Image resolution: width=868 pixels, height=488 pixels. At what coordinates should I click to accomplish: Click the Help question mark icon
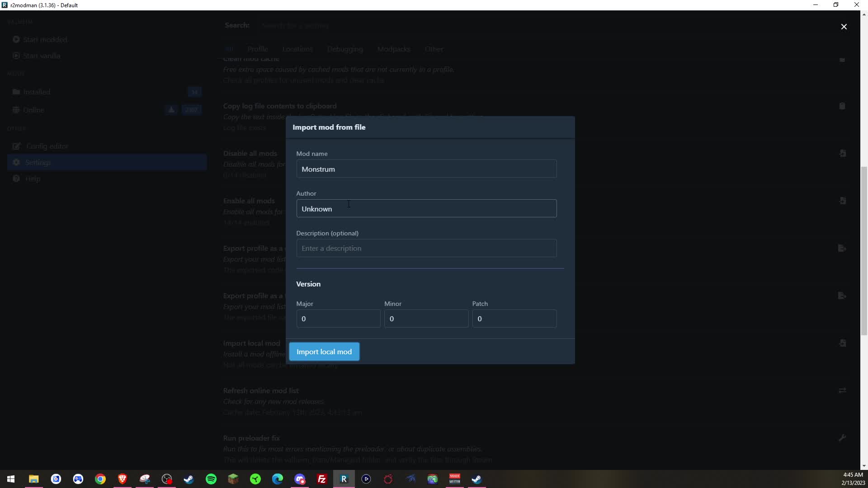pos(16,178)
